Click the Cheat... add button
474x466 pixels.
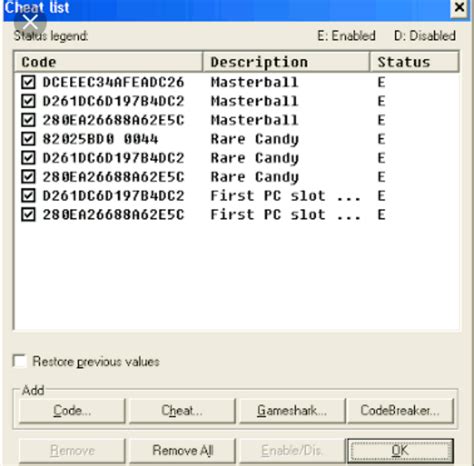click(182, 411)
